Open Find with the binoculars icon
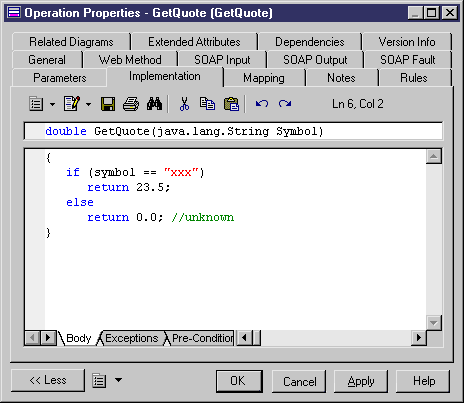Image resolution: width=464 pixels, height=403 pixels. [x=154, y=104]
